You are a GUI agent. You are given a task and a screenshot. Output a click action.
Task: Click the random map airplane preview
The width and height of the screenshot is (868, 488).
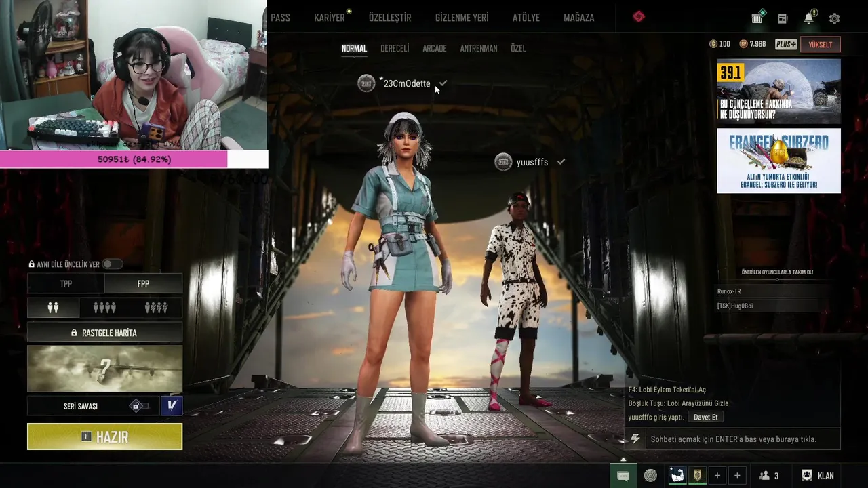coord(104,369)
